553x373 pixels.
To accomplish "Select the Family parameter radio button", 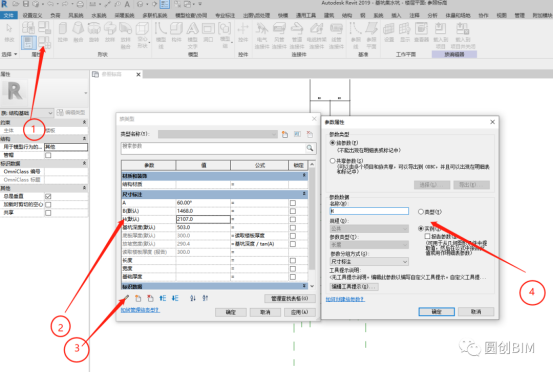I will tap(332, 143).
